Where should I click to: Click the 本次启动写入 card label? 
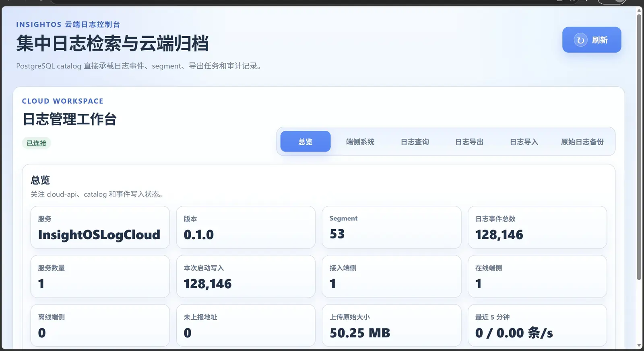point(204,268)
